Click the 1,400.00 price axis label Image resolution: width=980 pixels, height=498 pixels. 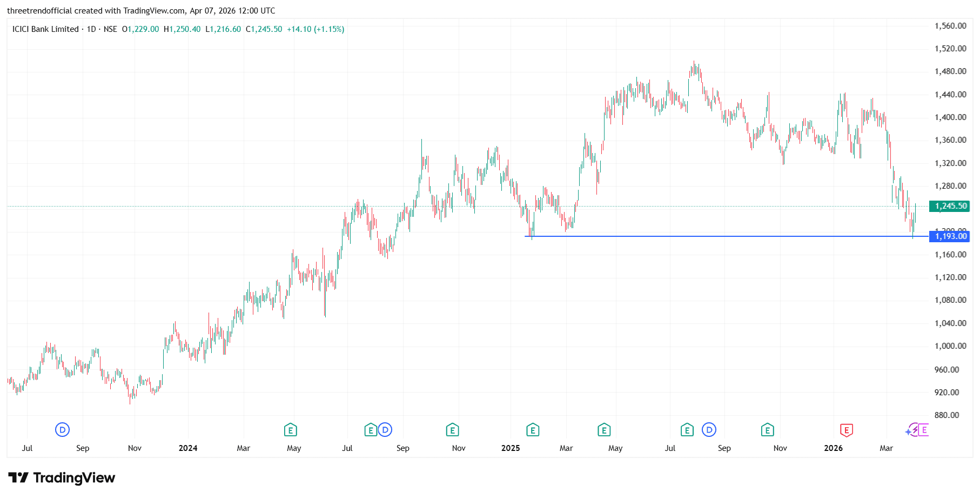pos(950,117)
